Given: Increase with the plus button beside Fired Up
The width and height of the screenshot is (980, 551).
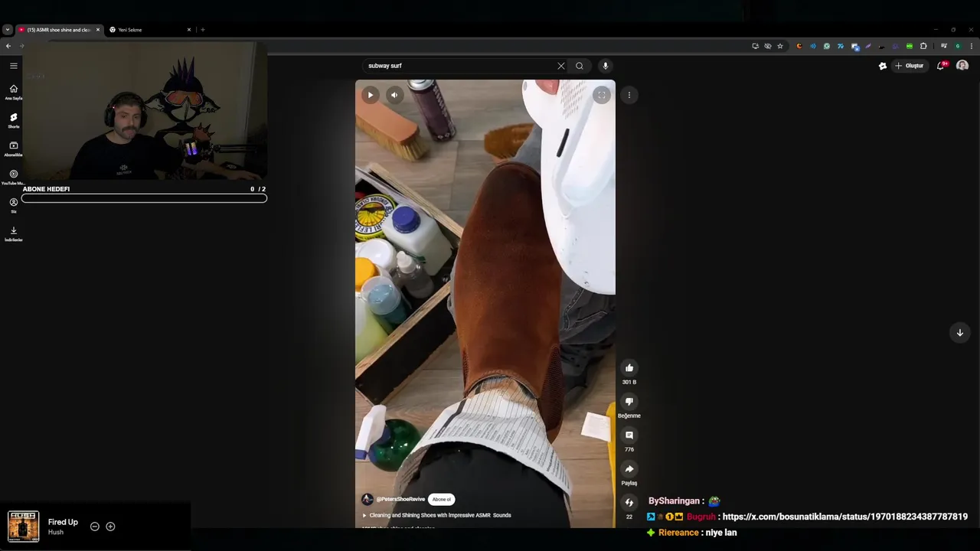Looking at the screenshot, I should click(110, 527).
